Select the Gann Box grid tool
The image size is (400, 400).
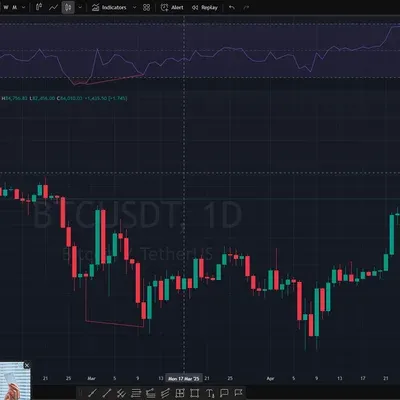(180, 393)
